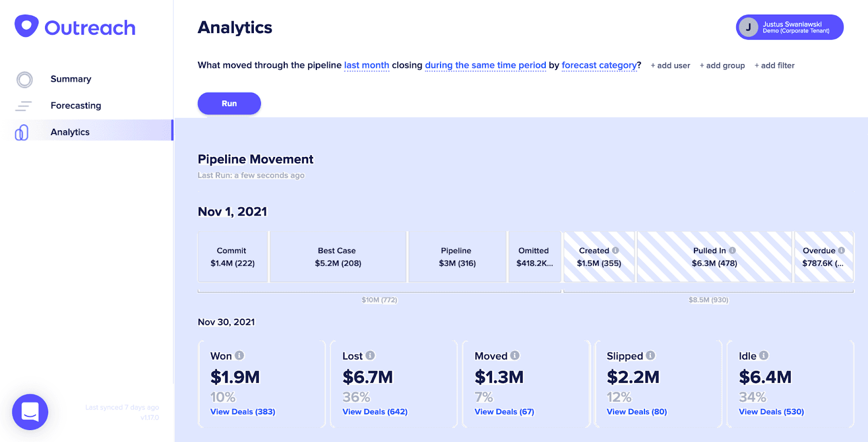
Task: Go to Summary in the sidebar
Action: tap(71, 79)
